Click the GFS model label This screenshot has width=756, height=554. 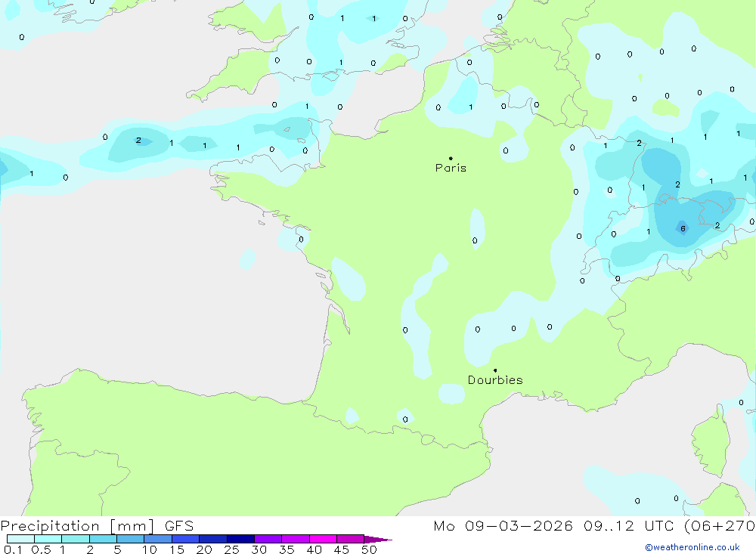tap(179, 525)
